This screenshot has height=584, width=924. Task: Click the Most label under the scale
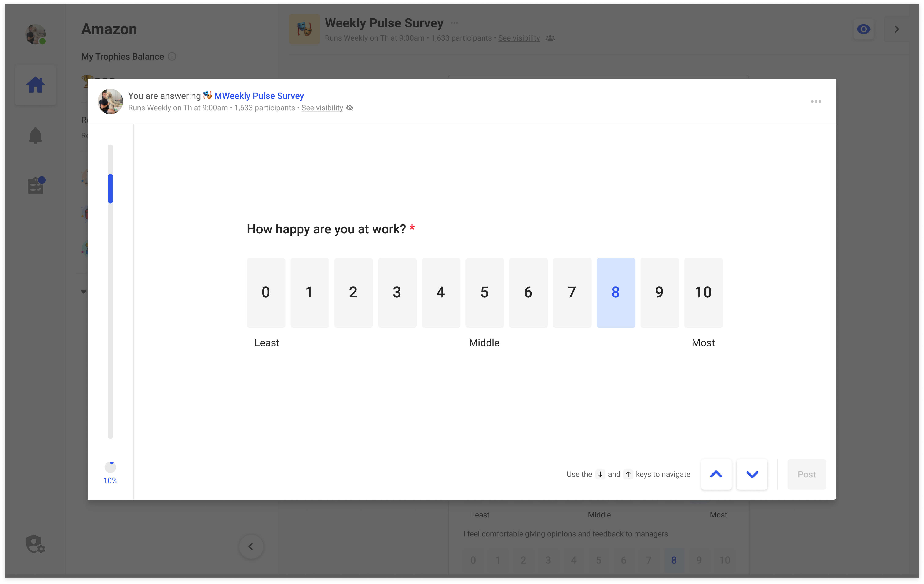(703, 343)
